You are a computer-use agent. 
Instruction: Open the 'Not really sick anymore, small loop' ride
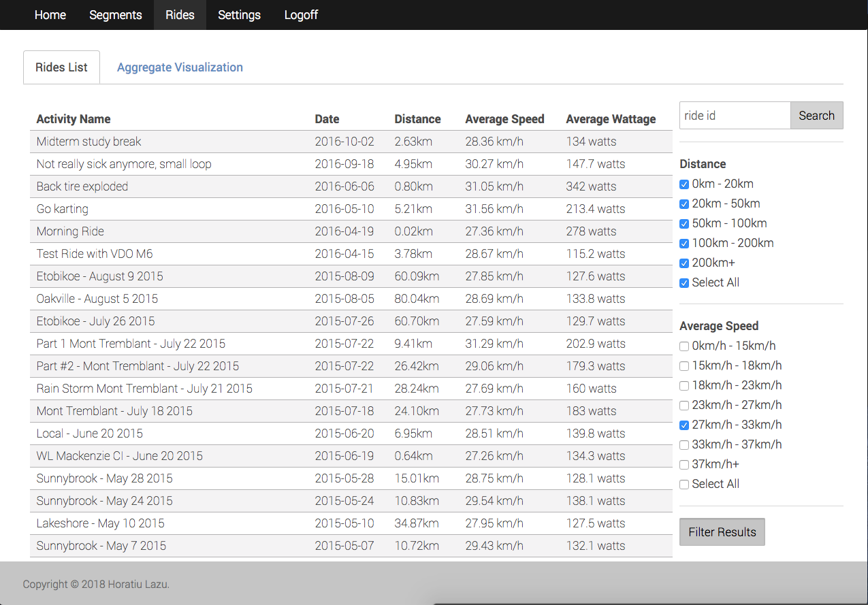pos(351,164)
